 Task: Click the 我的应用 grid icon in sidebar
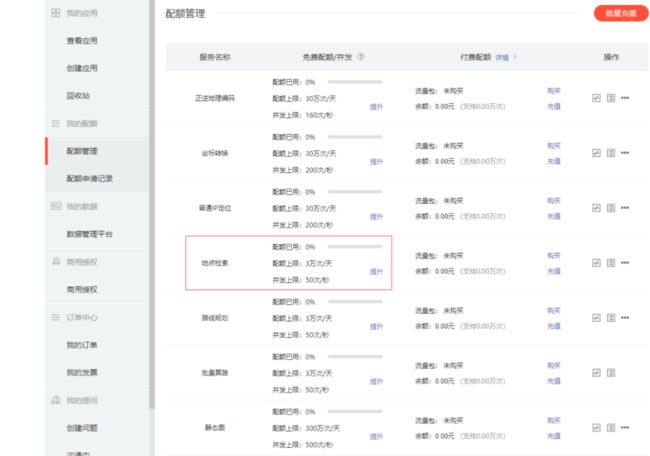(56, 13)
